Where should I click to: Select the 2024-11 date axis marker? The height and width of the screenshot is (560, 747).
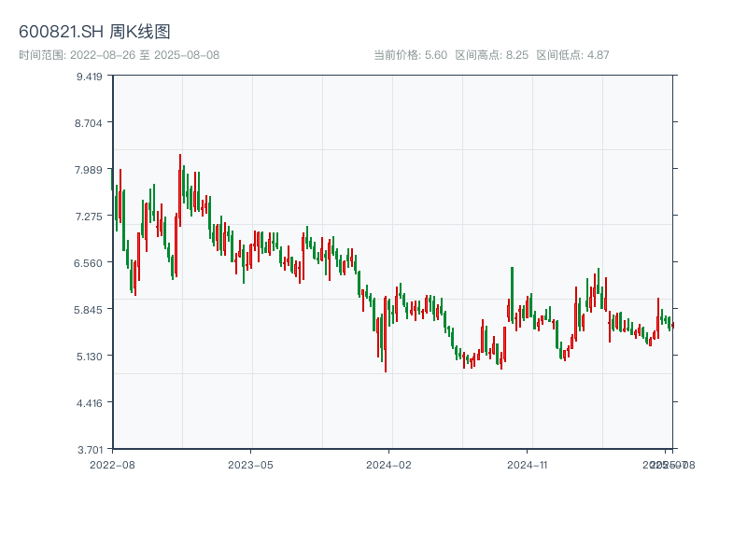pos(528,464)
